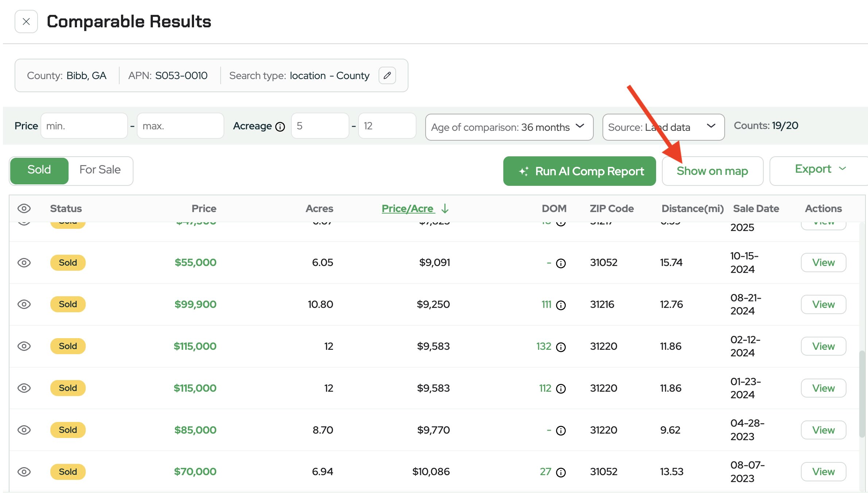Click the DOM info icon in the $70,000 row
The image size is (868, 493).
click(561, 472)
